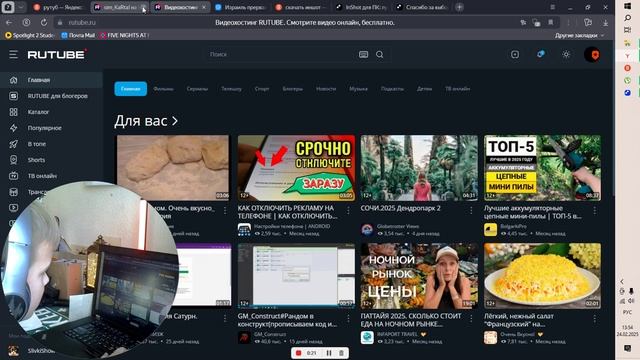Screen dimensions: 640x360
Task: Click inside the Поиск search field
Action: tap(282, 54)
